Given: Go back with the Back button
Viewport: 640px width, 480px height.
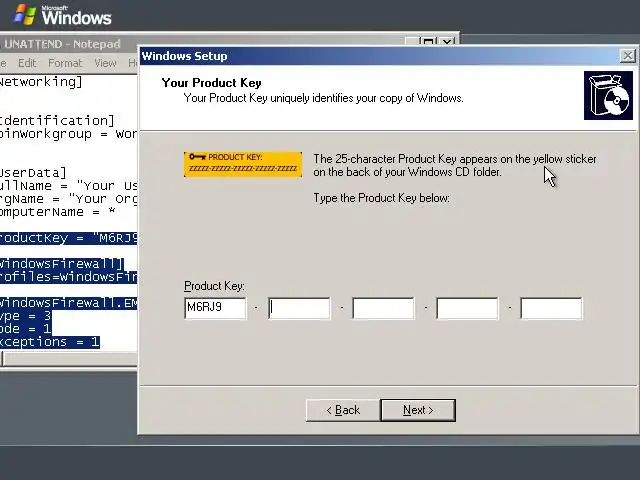Looking at the screenshot, I should coord(343,410).
